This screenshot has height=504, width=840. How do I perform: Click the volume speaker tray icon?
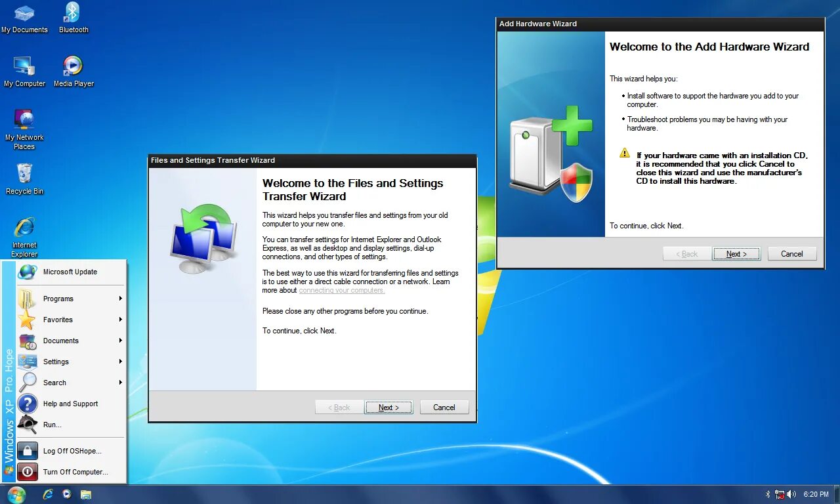pyautogui.click(x=791, y=494)
